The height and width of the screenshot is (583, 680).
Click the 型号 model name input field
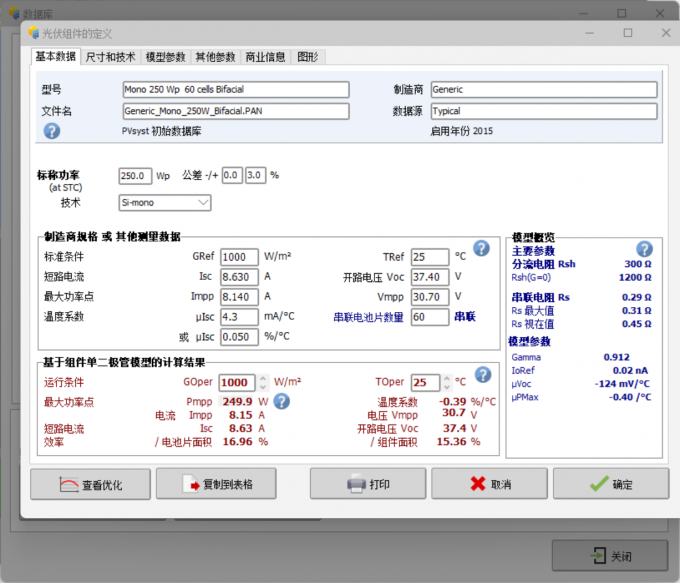tap(236, 89)
